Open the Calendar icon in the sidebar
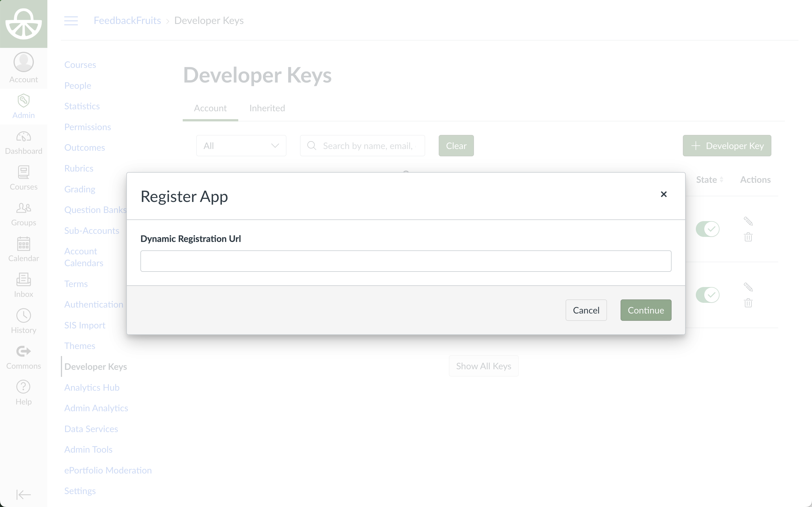Screen dimensions: 812x507 pyautogui.click(x=23, y=244)
